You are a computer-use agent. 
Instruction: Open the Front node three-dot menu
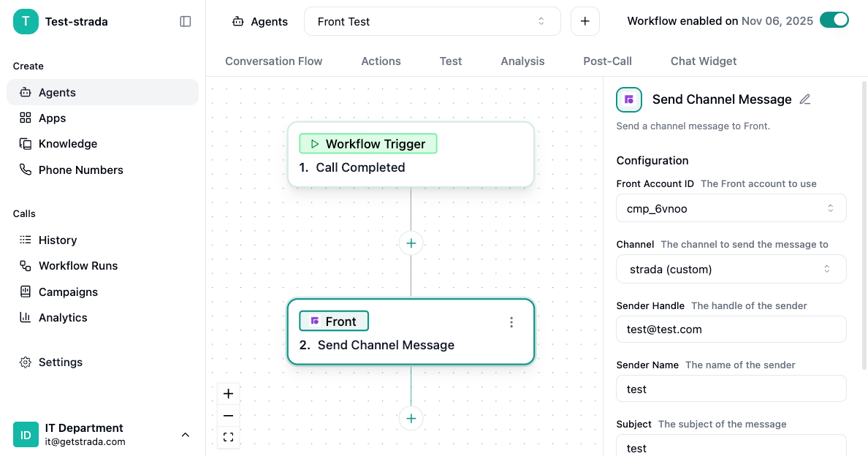click(511, 322)
